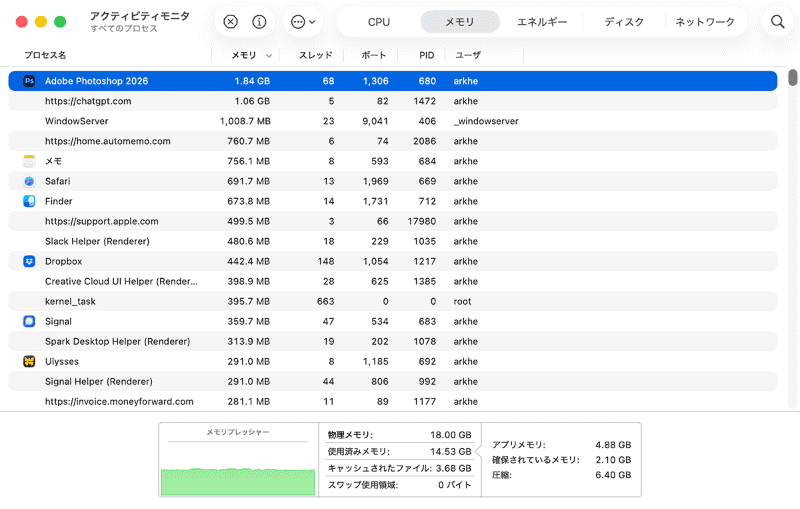
Task: Click the アプリメモリ 4.88 GB entry
Action: coord(561,445)
